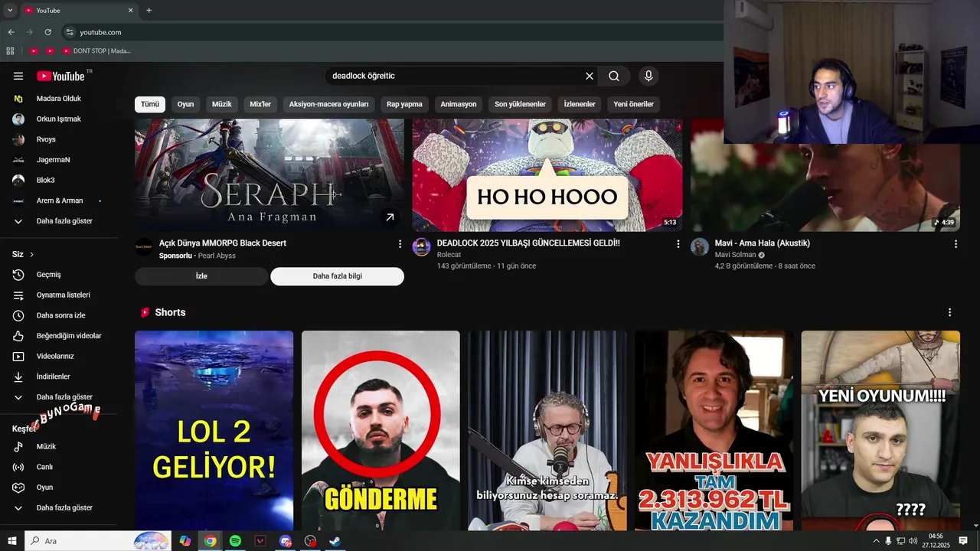This screenshot has width=980, height=551.
Task: Open Chrome apps grid in bookmarks bar
Action: [10, 51]
